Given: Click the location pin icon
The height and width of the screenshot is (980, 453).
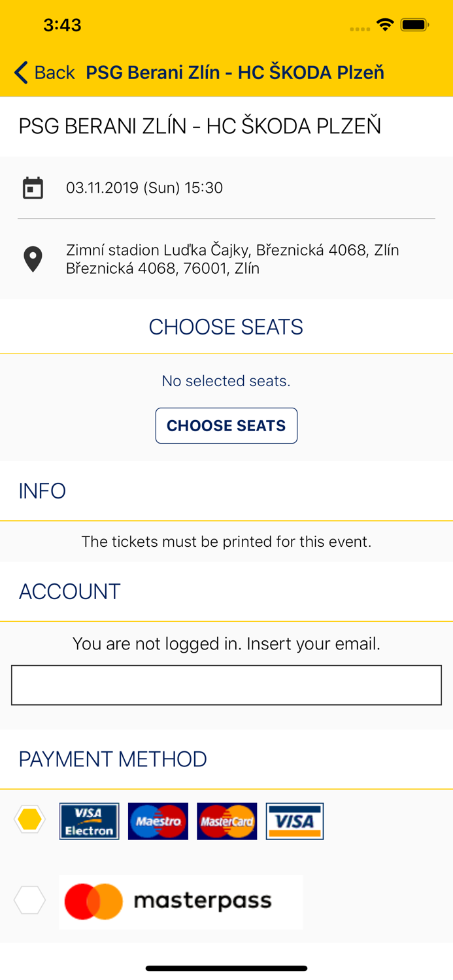Looking at the screenshot, I should [x=33, y=259].
